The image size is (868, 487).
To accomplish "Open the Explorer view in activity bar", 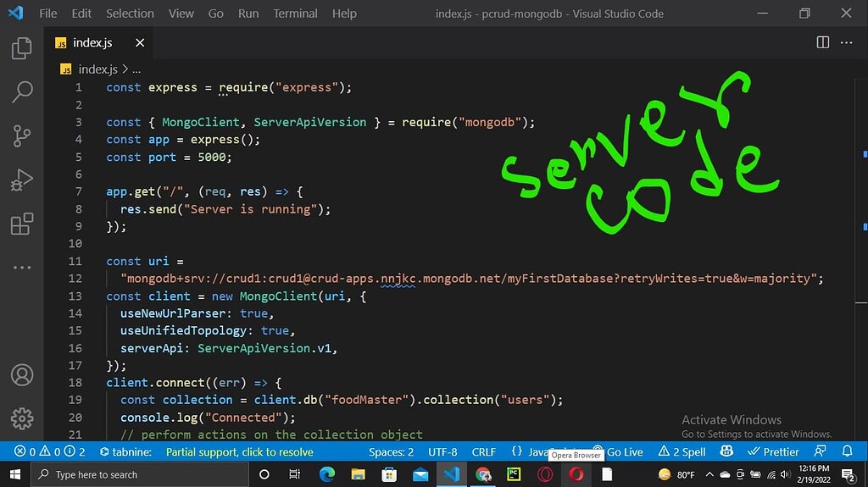I will 22,48.
